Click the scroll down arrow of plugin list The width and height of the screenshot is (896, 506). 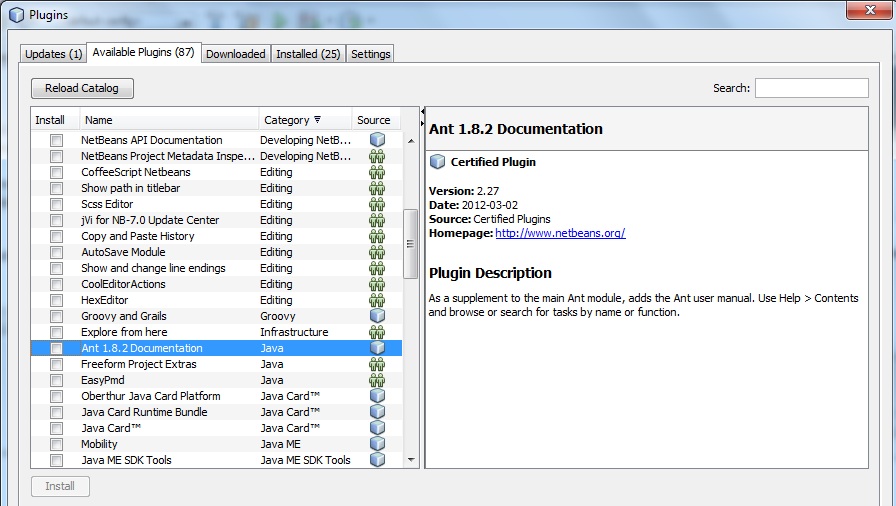(x=411, y=460)
